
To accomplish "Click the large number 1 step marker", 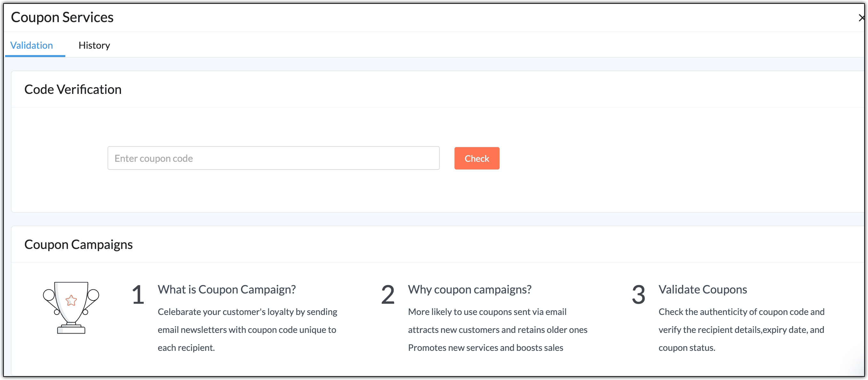I will click(138, 295).
